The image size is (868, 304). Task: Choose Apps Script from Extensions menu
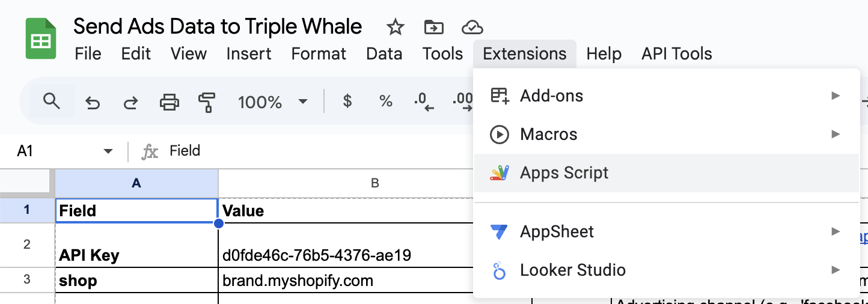667,173
